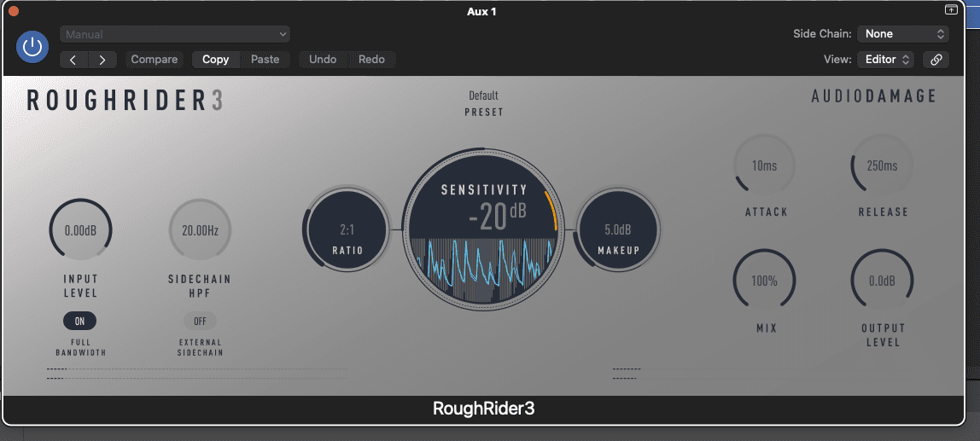
Task: Click the input level meter bars
Action: point(197,374)
